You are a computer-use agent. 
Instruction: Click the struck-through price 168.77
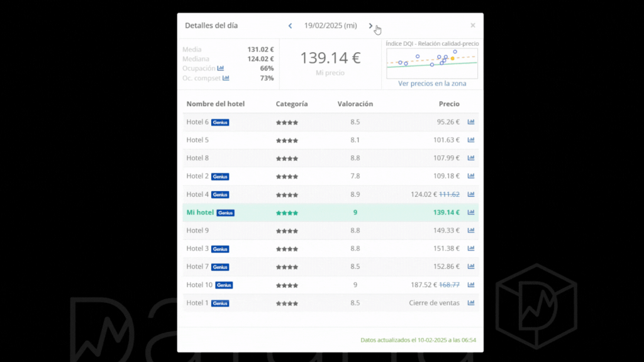pyautogui.click(x=449, y=285)
